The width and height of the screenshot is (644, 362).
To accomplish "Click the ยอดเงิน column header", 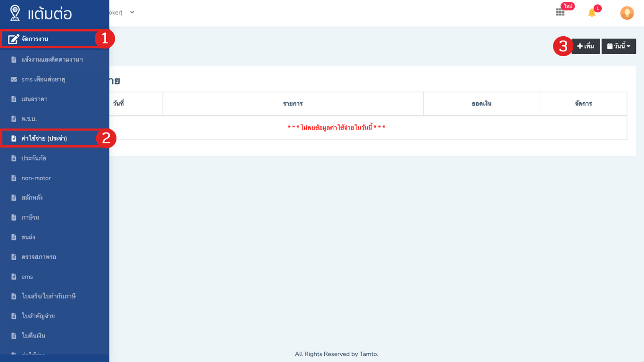I will (481, 104).
